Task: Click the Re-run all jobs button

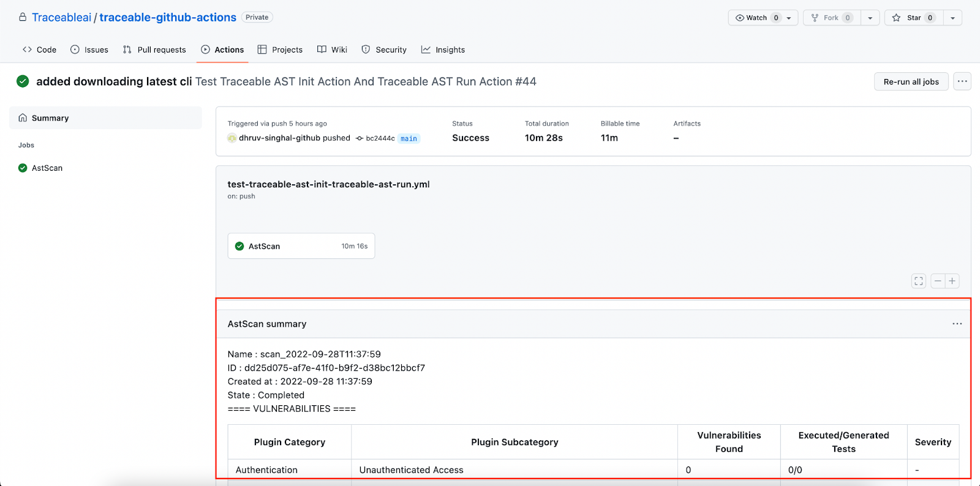Action: pos(911,81)
